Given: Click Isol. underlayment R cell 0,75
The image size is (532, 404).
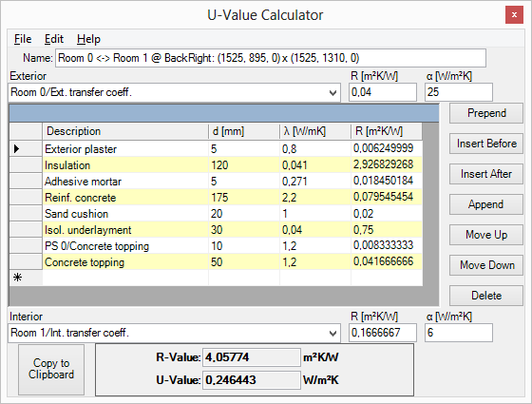Looking at the screenshot, I should pyautogui.click(x=387, y=230).
